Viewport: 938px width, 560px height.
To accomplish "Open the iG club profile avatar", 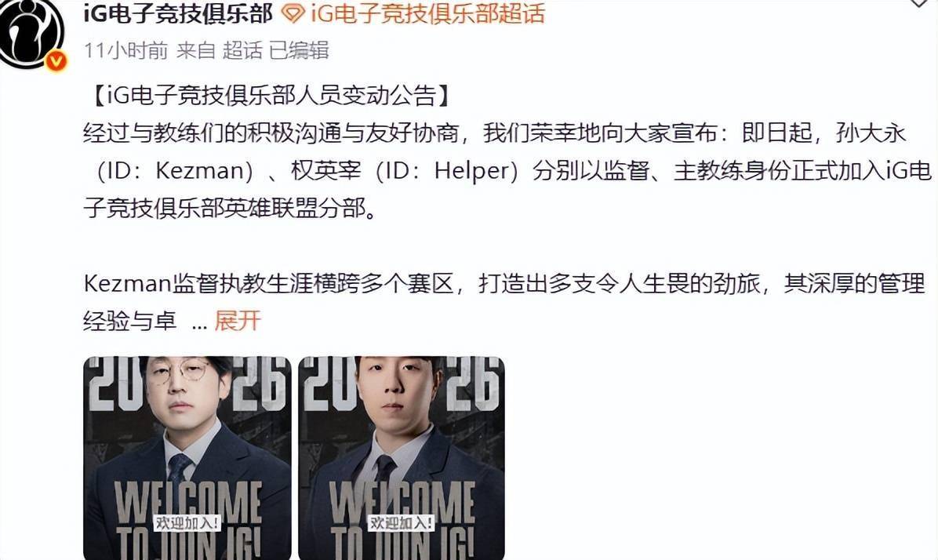I will [30, 31].
